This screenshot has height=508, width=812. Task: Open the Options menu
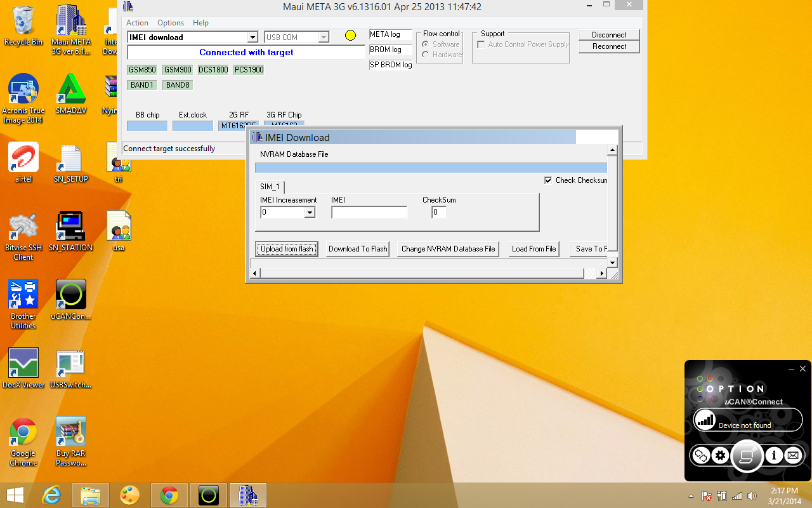click(171, 23)
